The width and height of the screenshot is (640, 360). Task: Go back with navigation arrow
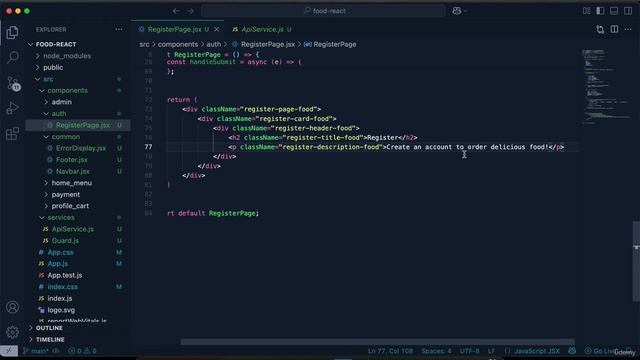point(176,11)
